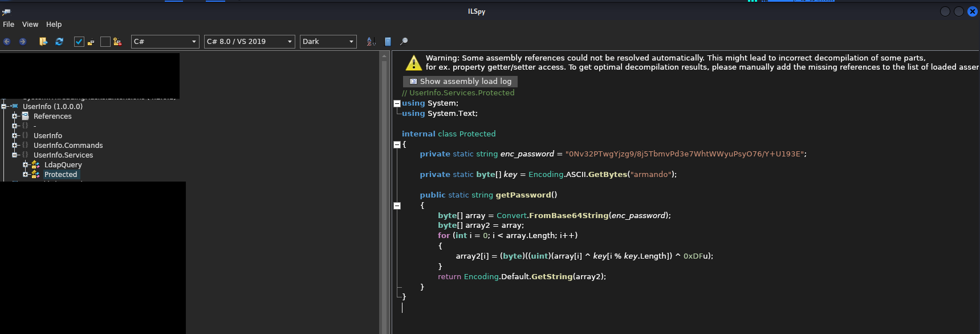Viewport: 980px width, 334px height.
Task: Click the Protected class icon
Action: tap(35, 174)
